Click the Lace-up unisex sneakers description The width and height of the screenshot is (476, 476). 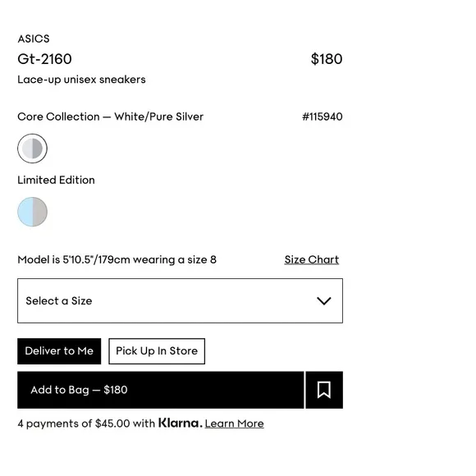tap(82, 80)
